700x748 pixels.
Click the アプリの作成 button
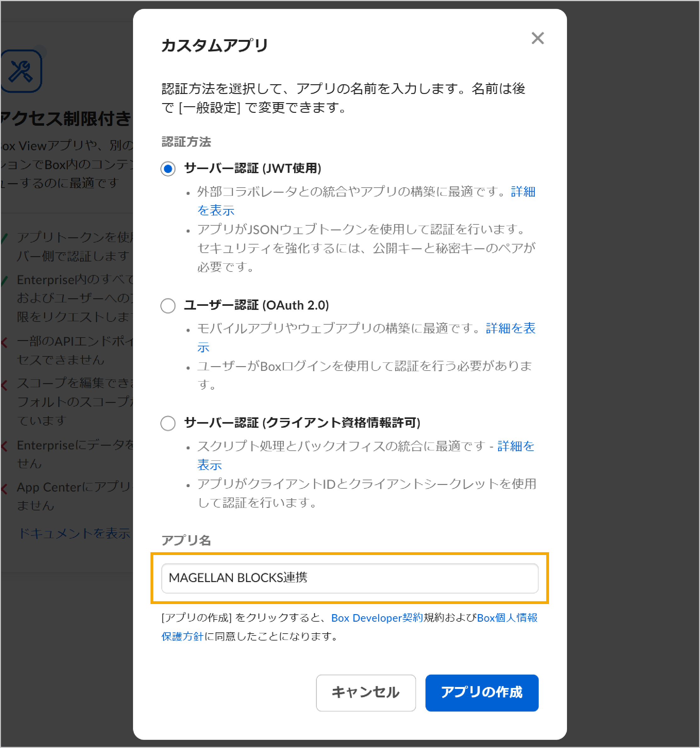481,693
